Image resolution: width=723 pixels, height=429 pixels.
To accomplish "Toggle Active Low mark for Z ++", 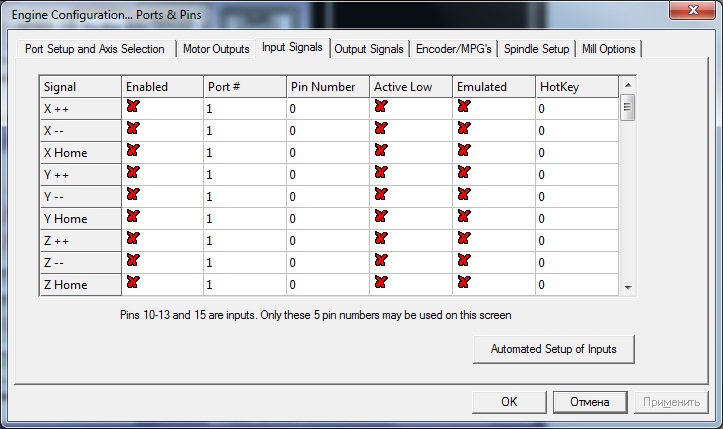I will click(381, 238).
